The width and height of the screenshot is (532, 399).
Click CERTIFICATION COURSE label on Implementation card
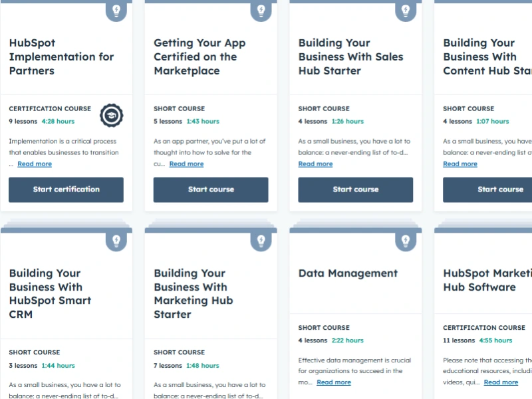[50, 108]
